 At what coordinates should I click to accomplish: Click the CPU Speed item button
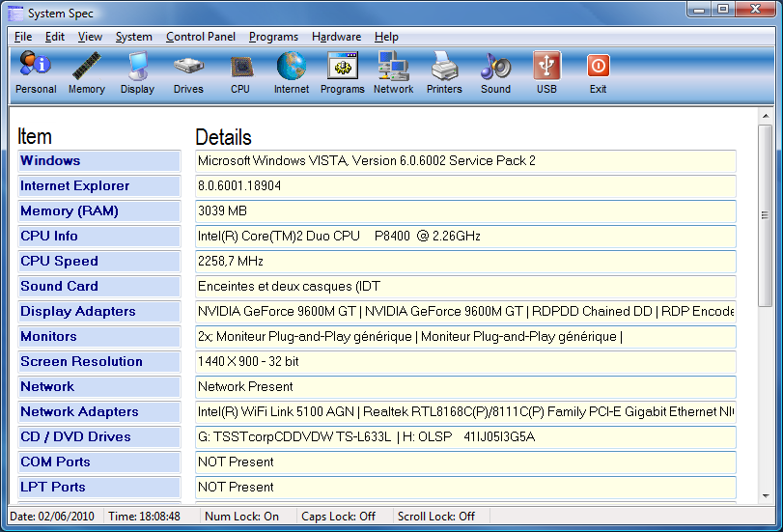coord(99,262)
